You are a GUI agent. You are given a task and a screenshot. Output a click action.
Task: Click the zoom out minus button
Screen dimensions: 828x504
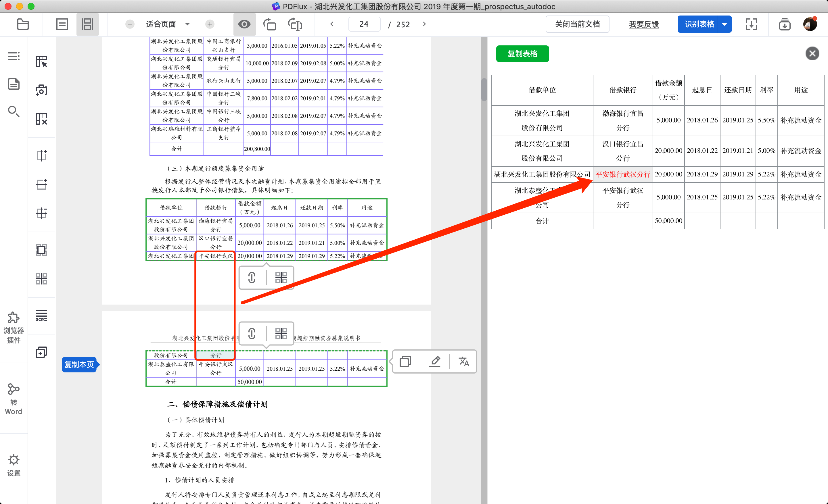pyautogui.click(x=130, y=24)
